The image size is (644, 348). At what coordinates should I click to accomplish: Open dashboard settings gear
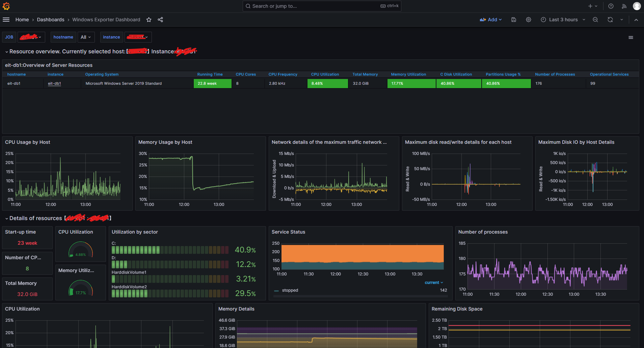528,20
